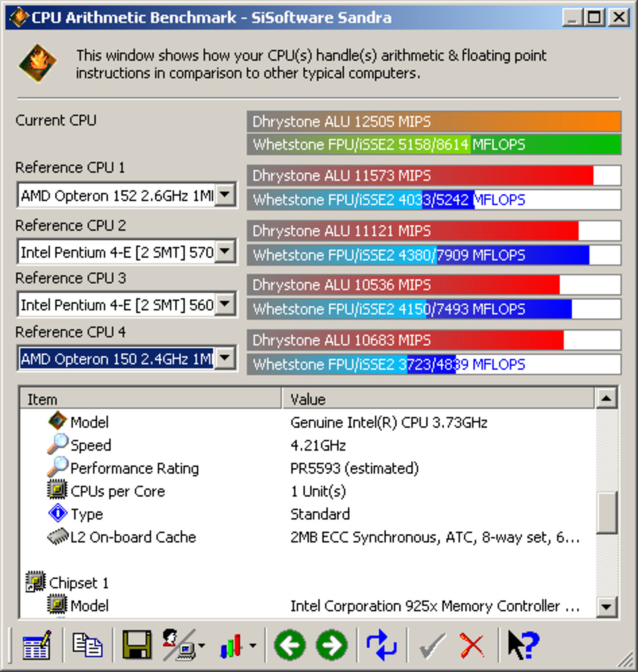The width and height of the screenshot is (638, 672).
Task: Select the 1 Unit(s) value
Action: (x=318, y=491)
